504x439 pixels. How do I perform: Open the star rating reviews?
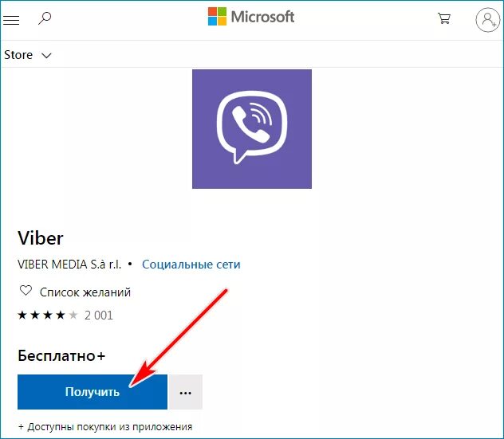48,315
